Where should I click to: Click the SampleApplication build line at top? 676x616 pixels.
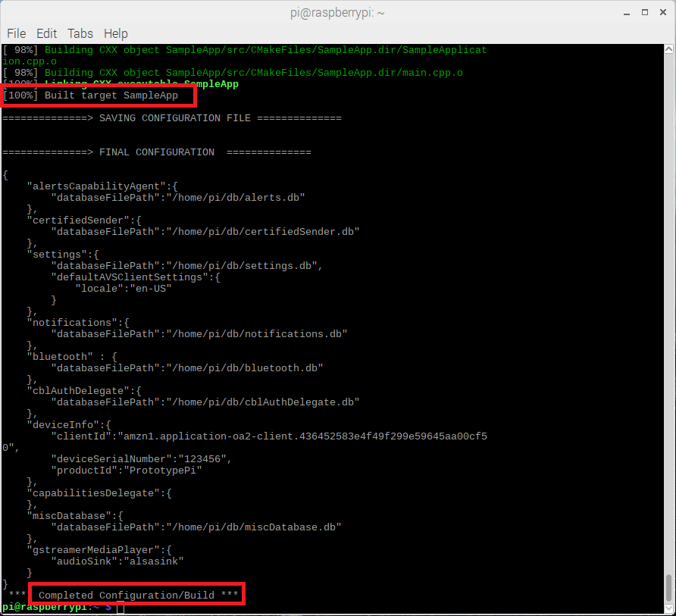245,55
